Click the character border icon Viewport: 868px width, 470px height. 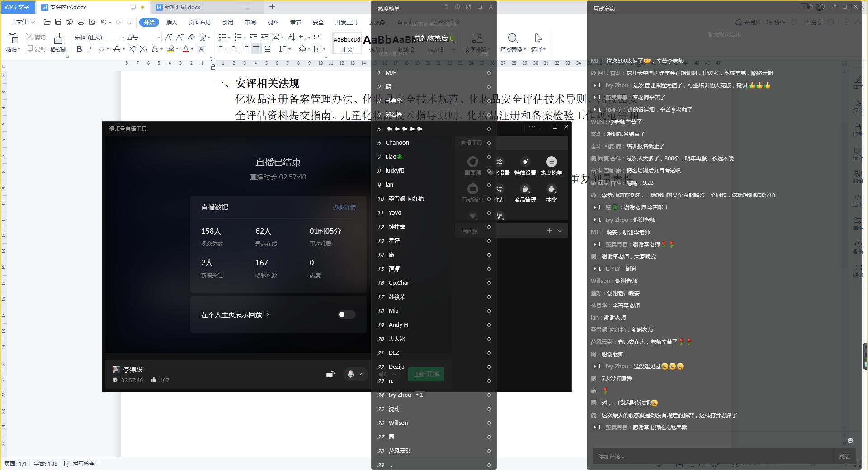click(201, 49)
